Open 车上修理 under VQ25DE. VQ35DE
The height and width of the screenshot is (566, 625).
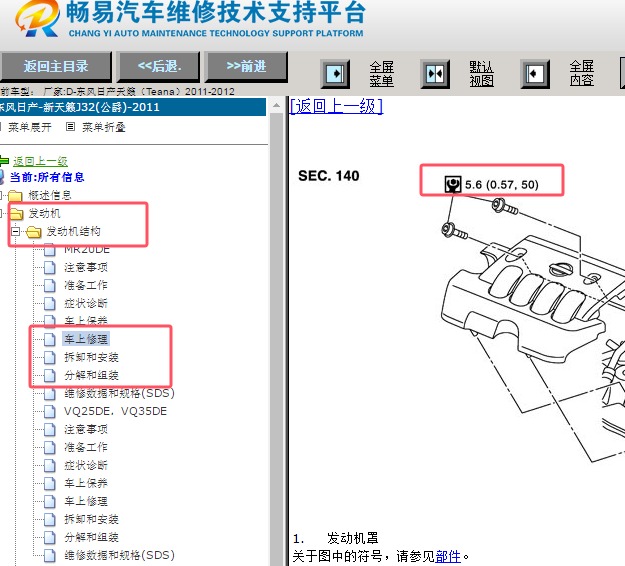point(86,501)
